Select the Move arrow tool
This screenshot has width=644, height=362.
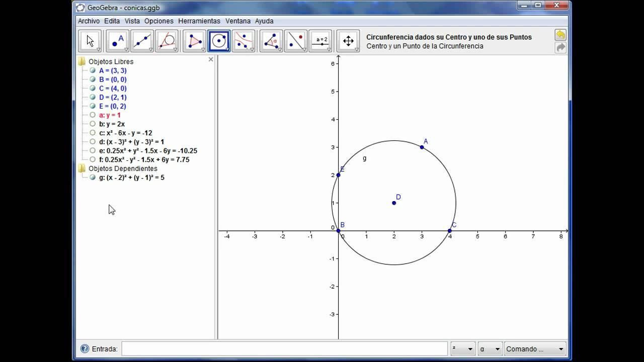click(90, 41)
